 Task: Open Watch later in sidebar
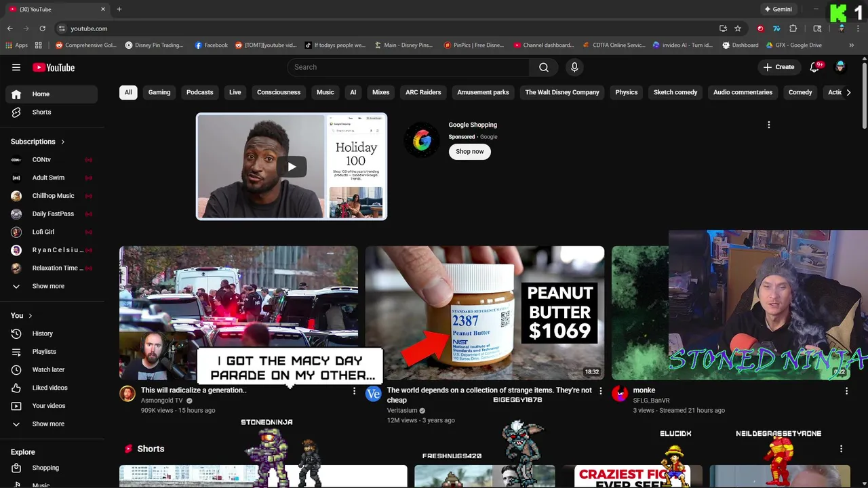tap(52, 369)
